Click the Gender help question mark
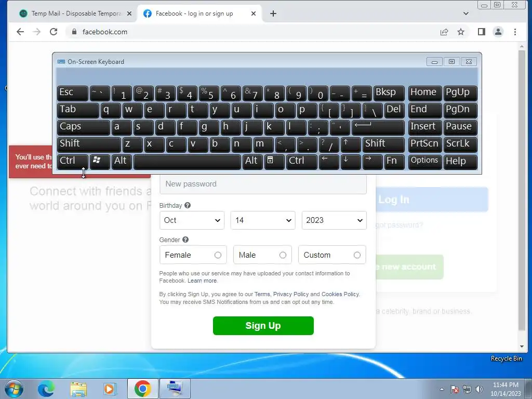This screenshot has height=399, width=532. (185, 240)
